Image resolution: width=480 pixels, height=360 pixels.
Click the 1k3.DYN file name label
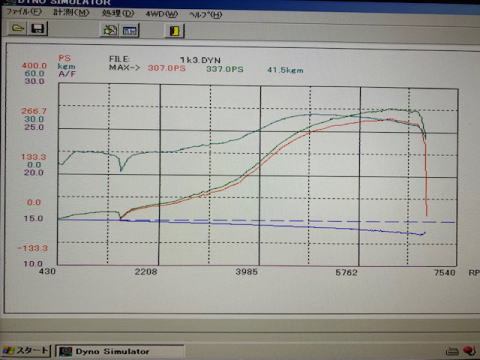200,60
